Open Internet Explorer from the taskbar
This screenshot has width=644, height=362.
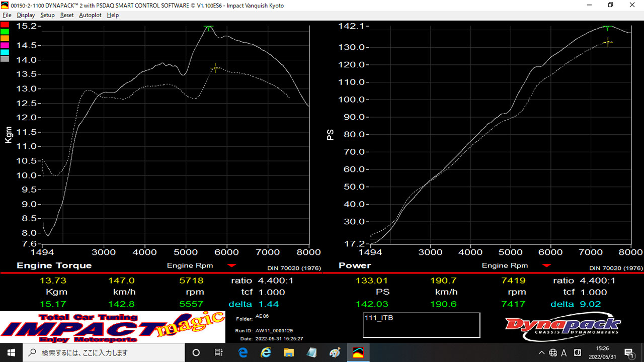tap(266, 352)
